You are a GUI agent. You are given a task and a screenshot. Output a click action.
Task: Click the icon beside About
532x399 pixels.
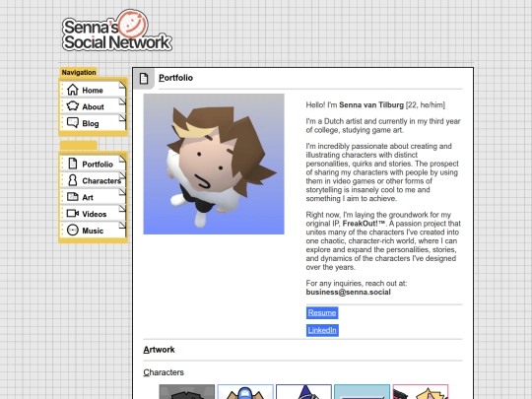click(73, 106)
